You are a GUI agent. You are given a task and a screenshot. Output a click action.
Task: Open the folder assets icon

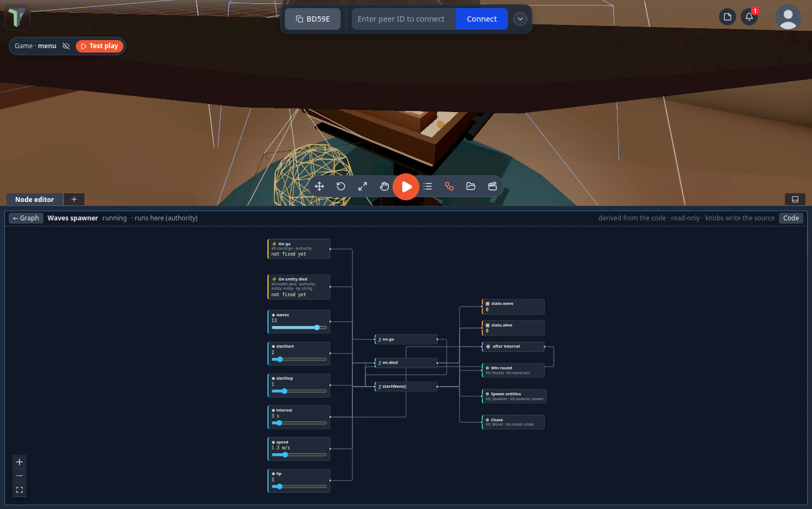471,186
